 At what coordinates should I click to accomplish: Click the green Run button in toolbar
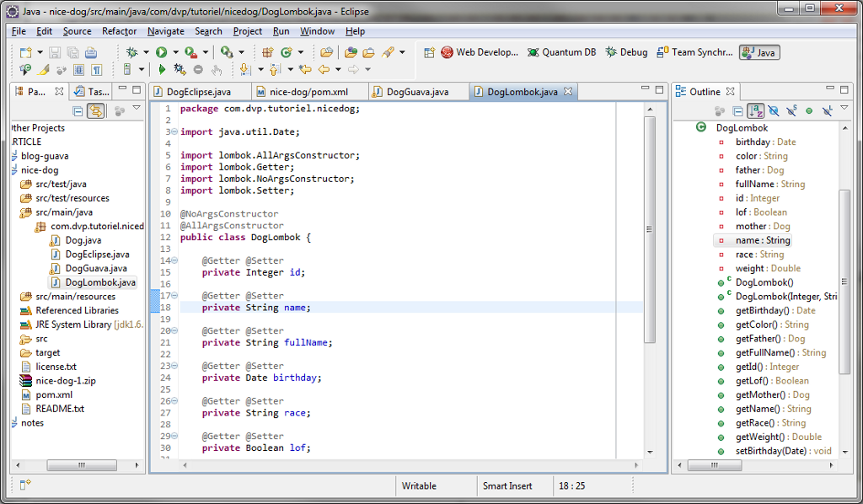161,52
